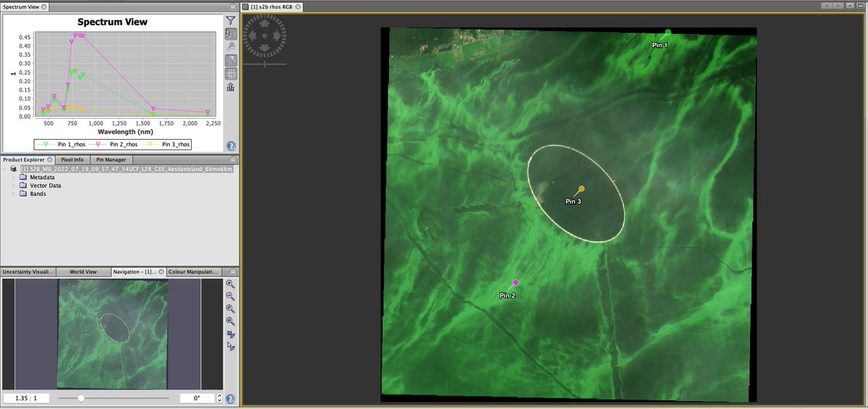Click the image view zoom slider
The height and width of the screenshot is (409, 868).
pyautogui.click(x=265, y=64)
